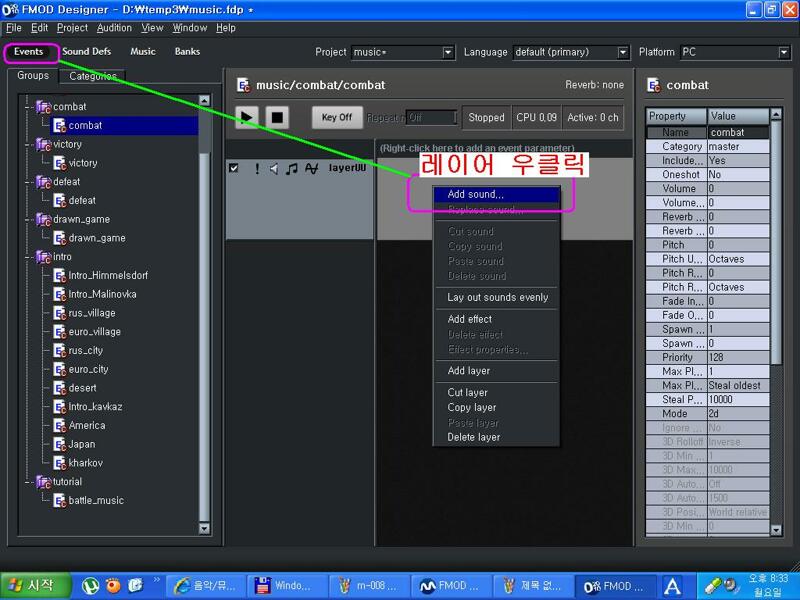Screen dimensions: 800x600
Task: Collapse the intro group expander
Action: coord(28,257)
